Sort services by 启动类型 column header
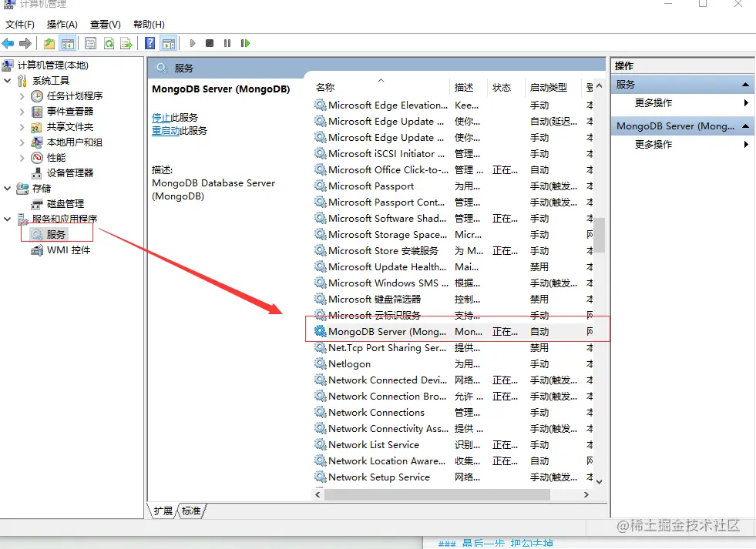This screenshot has height=549, width=756. tap(553, 87)
